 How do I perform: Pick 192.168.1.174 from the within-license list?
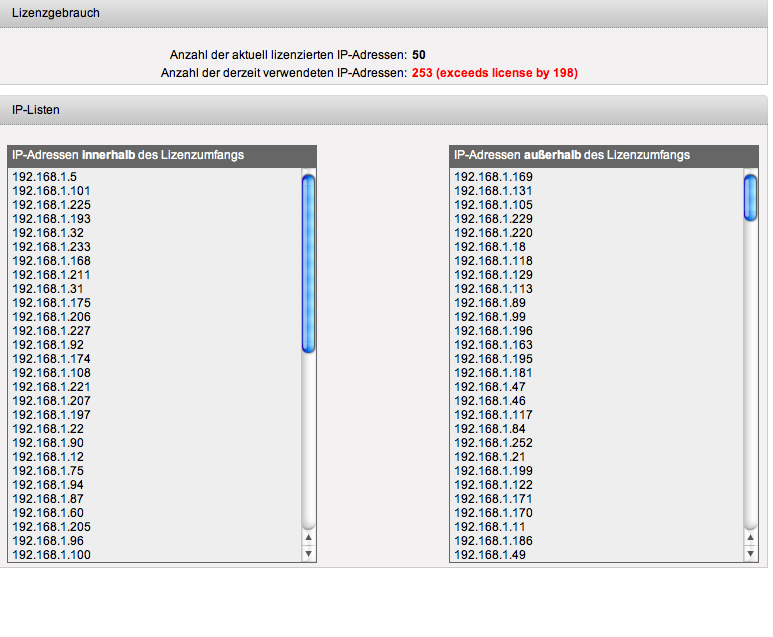[x=51, y=359]
